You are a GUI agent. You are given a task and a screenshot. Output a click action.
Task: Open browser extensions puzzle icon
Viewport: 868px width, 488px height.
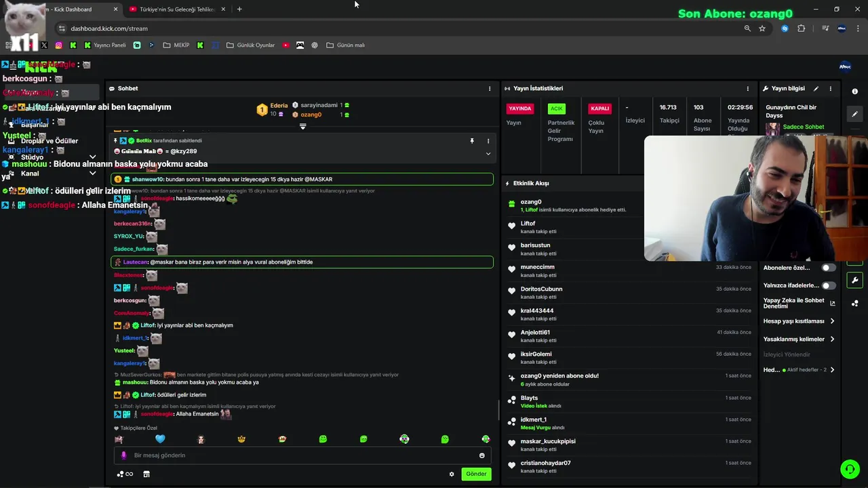[802, 28]
